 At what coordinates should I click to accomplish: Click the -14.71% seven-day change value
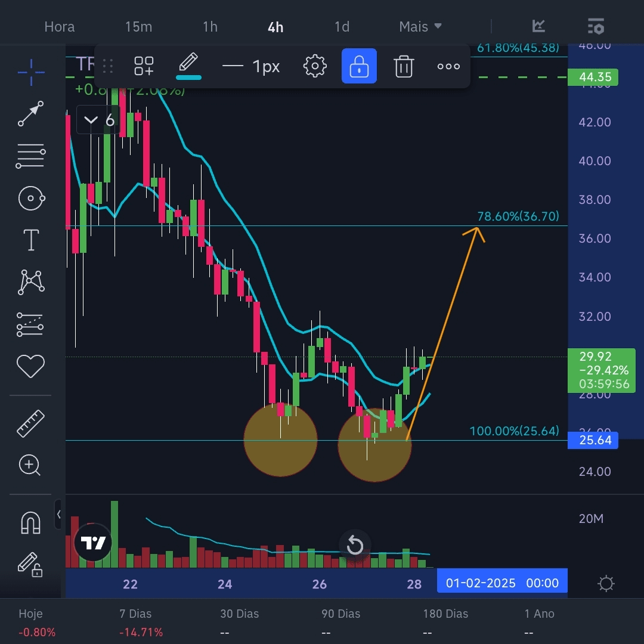pyautogui.click(x=141, y=632)
